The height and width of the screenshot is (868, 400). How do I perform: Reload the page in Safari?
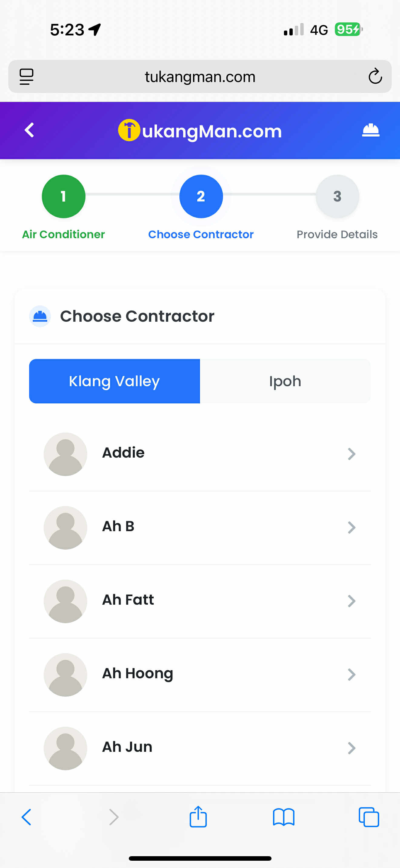pyautogui.click(x=375, y=77)
